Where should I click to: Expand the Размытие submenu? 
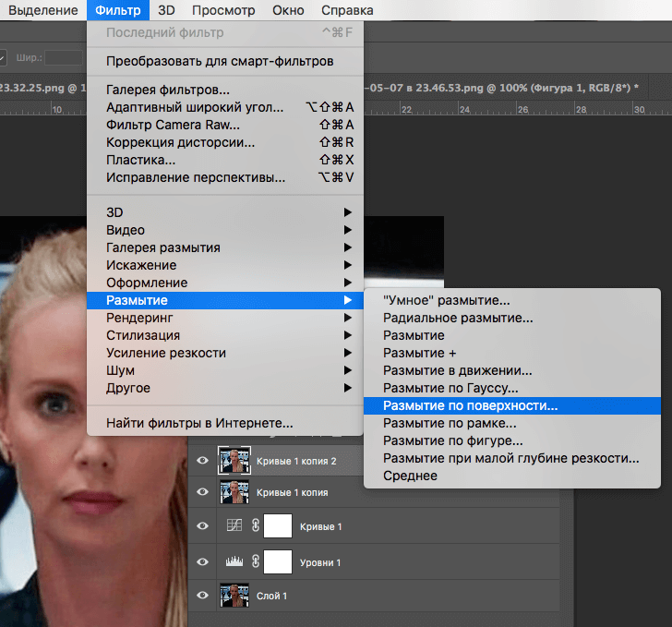(x=225, y=300)
